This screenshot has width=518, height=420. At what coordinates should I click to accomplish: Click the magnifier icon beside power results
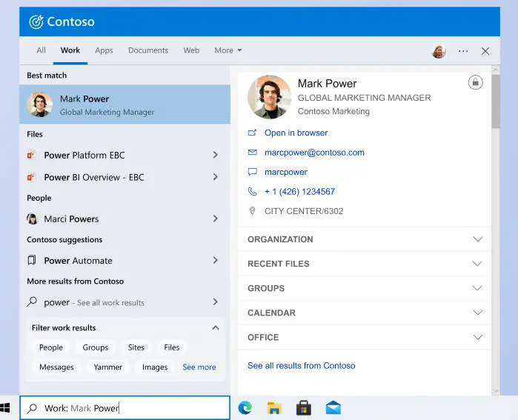click(x=32, y=301)
